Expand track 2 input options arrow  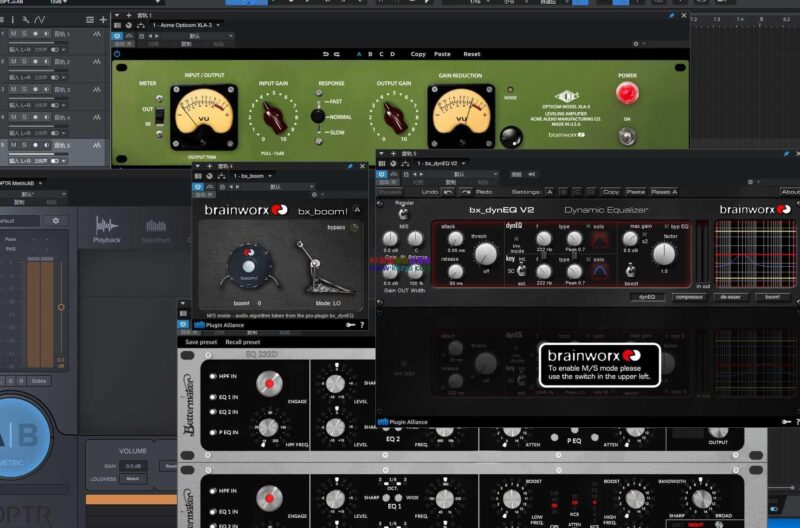63,78
